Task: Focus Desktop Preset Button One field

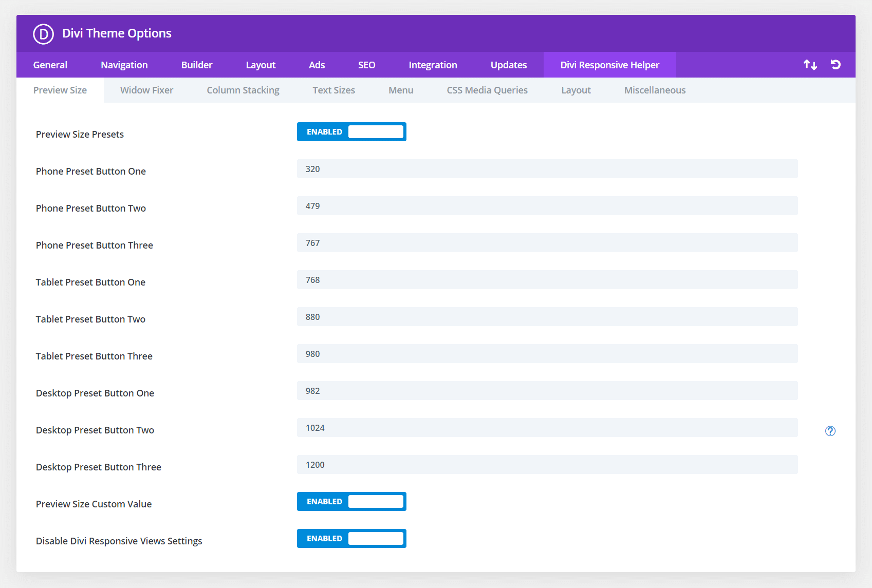Action: pyautogui.click(x=547, y=391)
